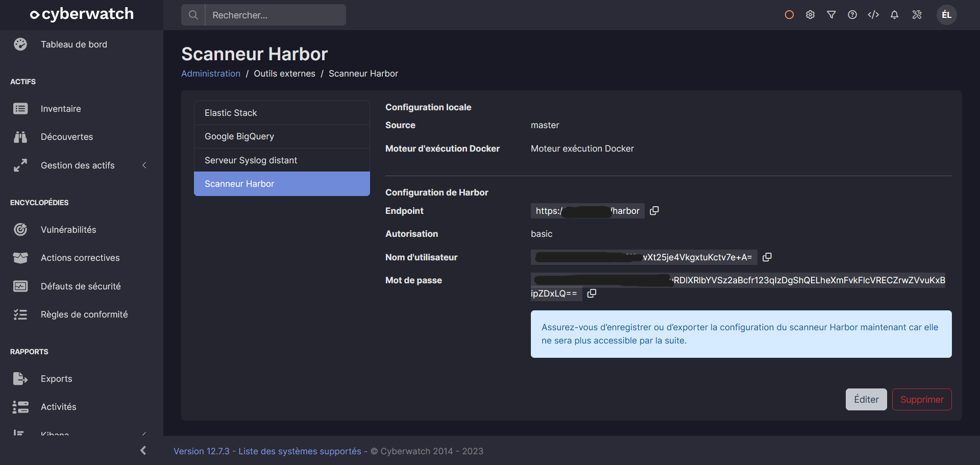Click the Découvertes binoculars icon
This screenshot has height=465, width=980.
coord(20,137)
